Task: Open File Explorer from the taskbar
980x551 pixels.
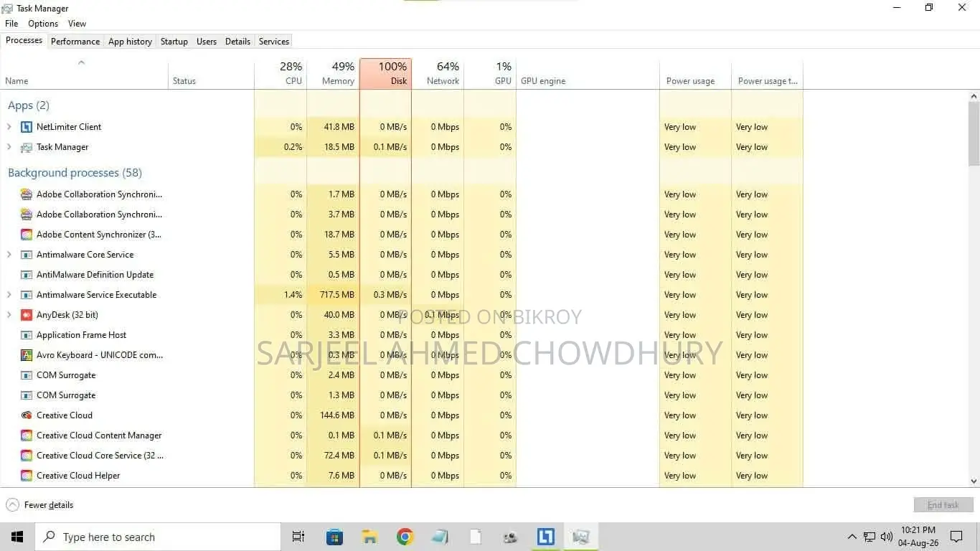Action: pyautogui.click(x=370, y=537)
